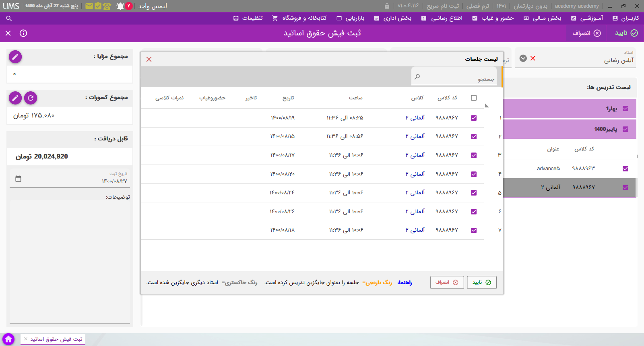Refresh مجموع کسورات with the reload icon
Screen dimensions: 644x346
[x=31, y=98]
